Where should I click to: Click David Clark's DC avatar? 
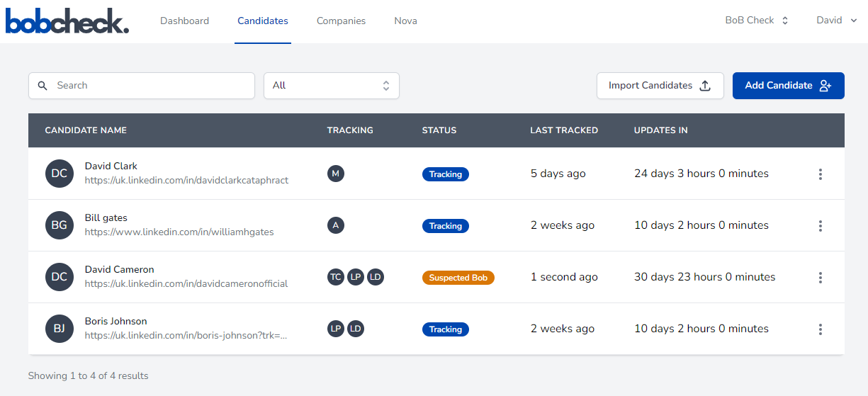click(60, 174)
